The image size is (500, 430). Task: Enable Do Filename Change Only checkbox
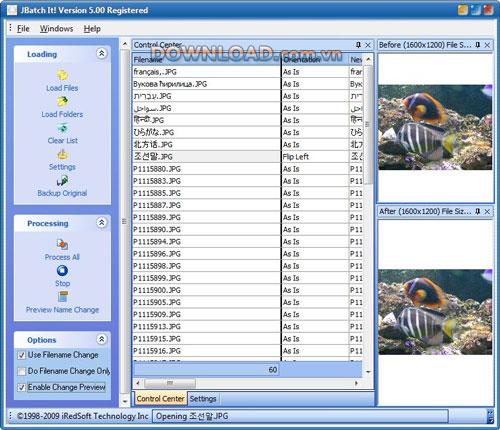(x=22, y=371)
